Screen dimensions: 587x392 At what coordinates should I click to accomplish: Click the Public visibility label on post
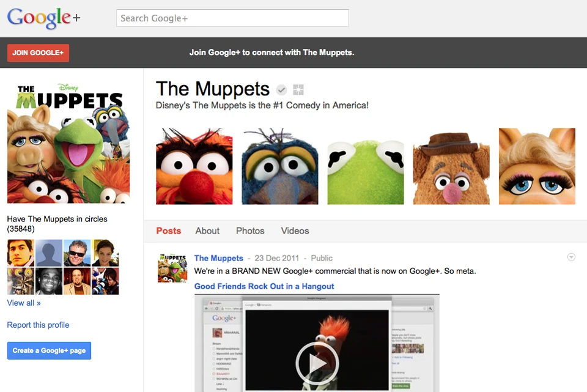pos(322,258)
